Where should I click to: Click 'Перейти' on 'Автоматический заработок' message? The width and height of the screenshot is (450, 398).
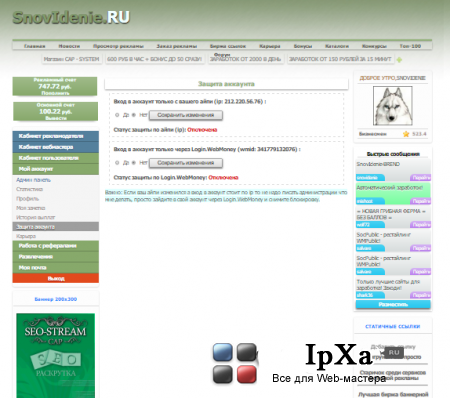pos(421,201)
